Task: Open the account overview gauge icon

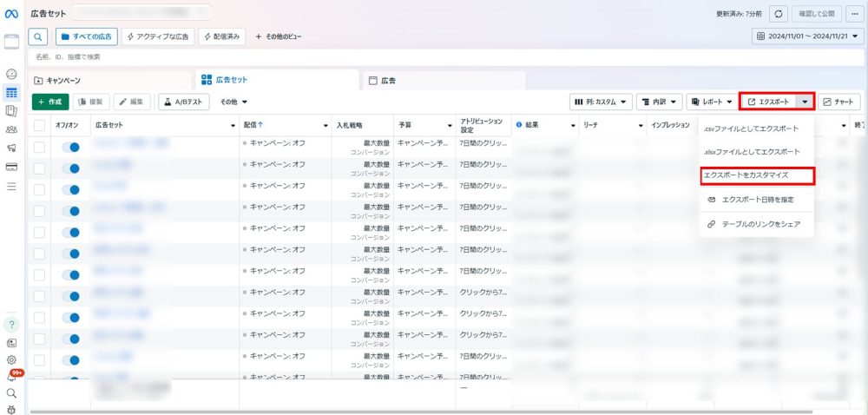Action: pos(11,74)
